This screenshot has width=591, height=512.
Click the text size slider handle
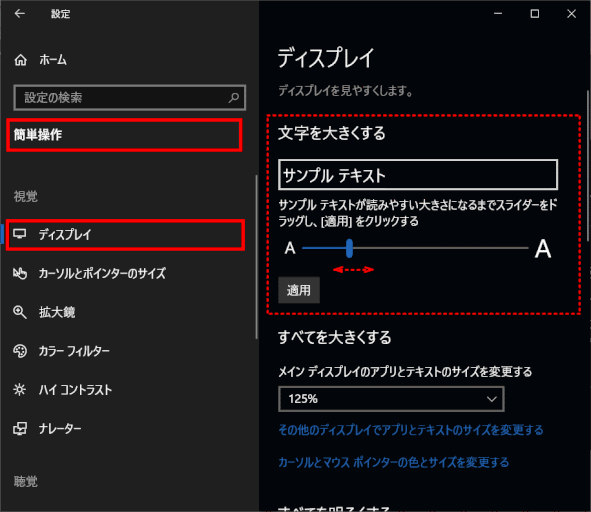point(349,248)
